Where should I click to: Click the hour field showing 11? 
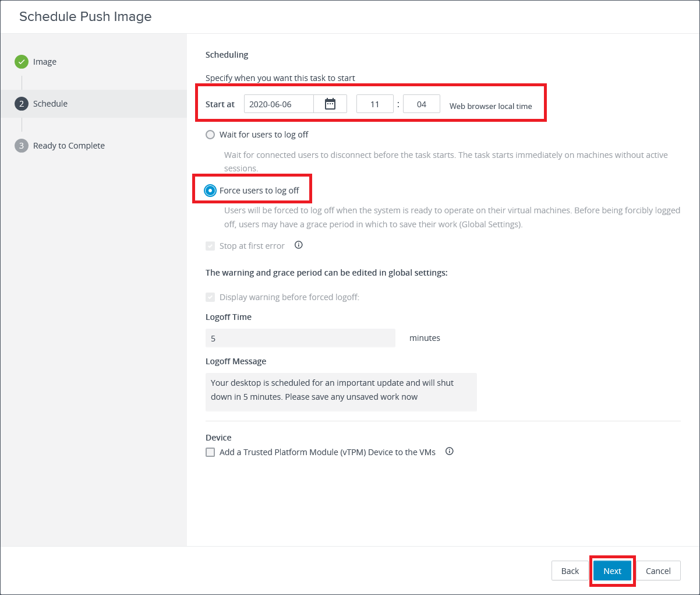pyautogui.click(x=374, y=104)
